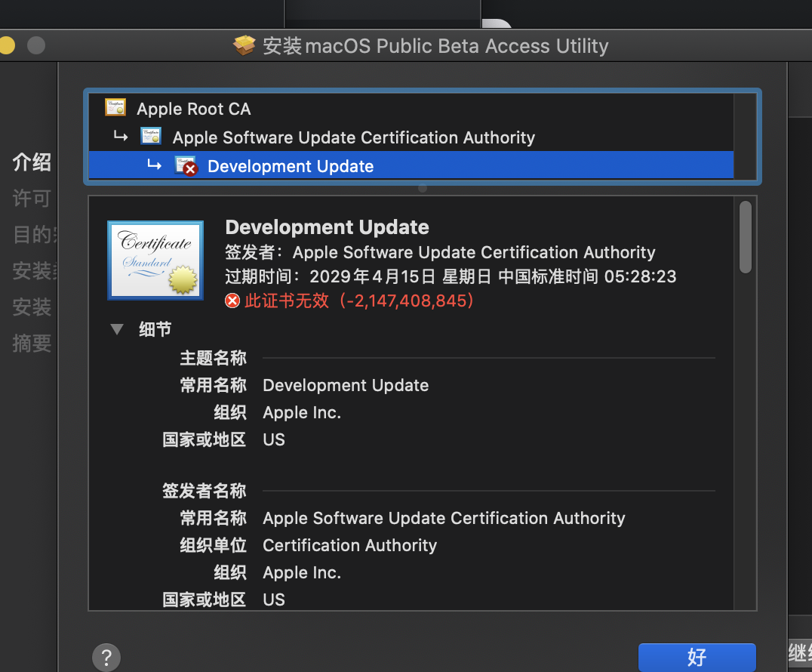Select the Apple Root CA tree row

pyautogui.click(x=193, y=109)
